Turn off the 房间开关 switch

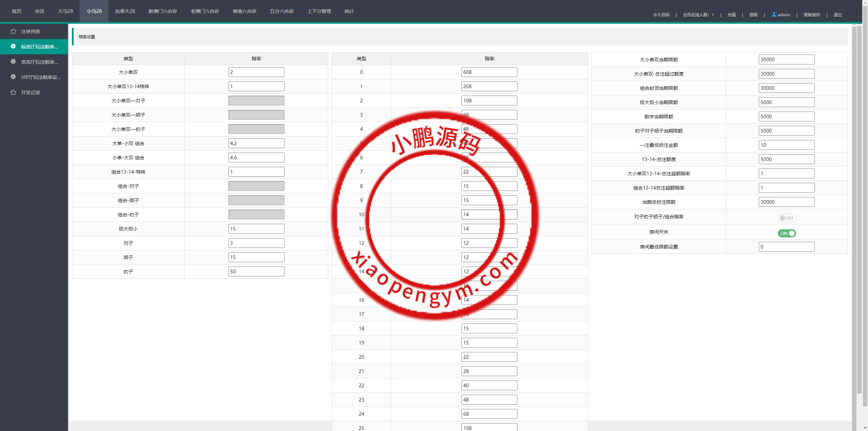coord(786,233)
